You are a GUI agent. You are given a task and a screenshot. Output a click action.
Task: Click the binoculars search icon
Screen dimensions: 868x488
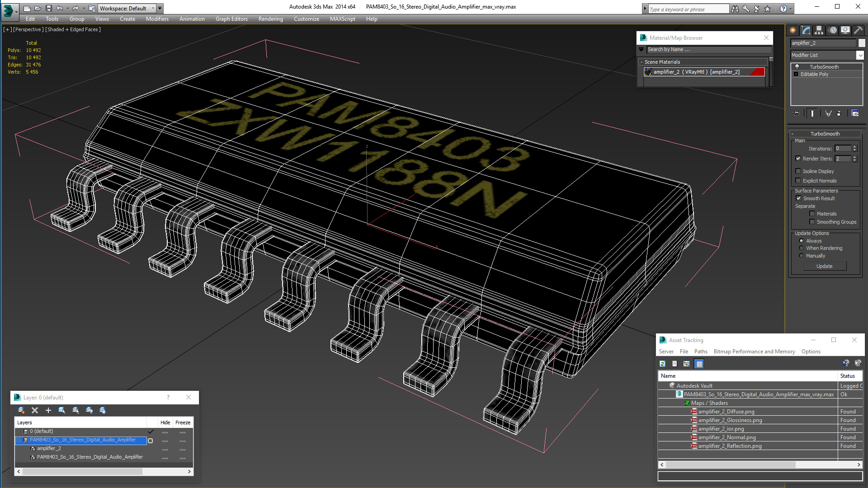coord(735,9)
